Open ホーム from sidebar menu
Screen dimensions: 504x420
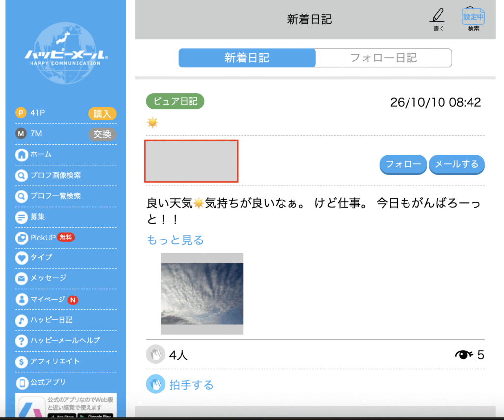(65, 155)
